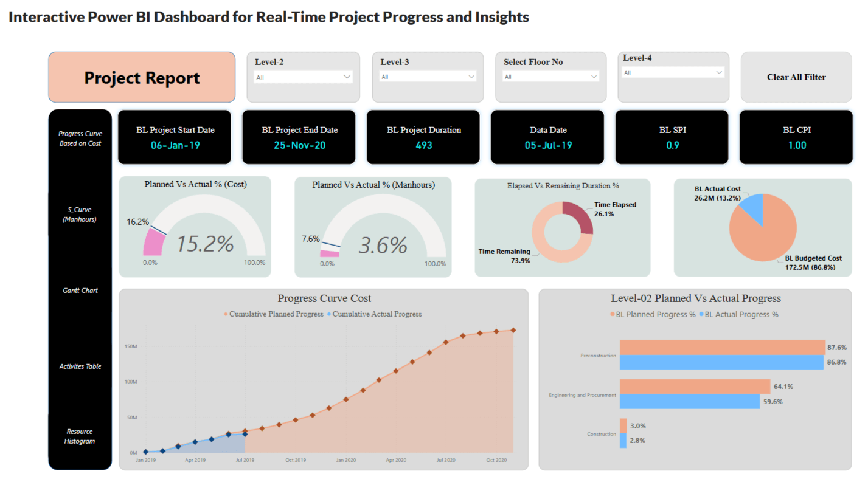The height and width of the screenshot is (485, 868).
Task: Open the Gantt Chart page
Action: click(x=80, y=291)
